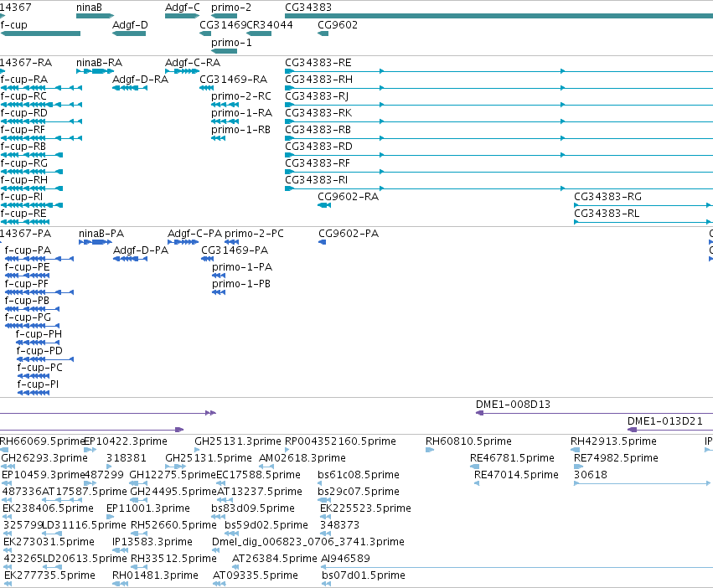Open protein f-cup-PH label
The height and width of the screenshot is (588, 713).
tap(39, 334)
